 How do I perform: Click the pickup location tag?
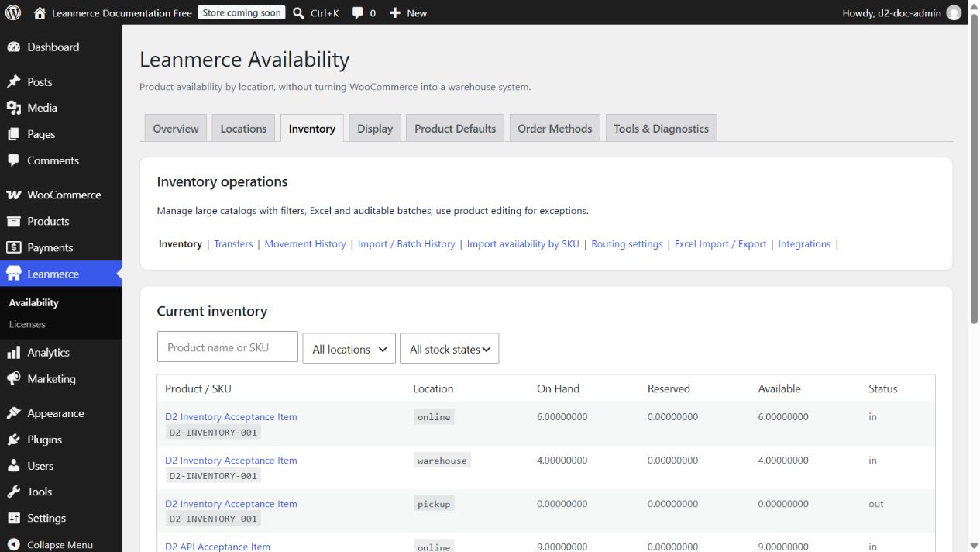[434, 504]
